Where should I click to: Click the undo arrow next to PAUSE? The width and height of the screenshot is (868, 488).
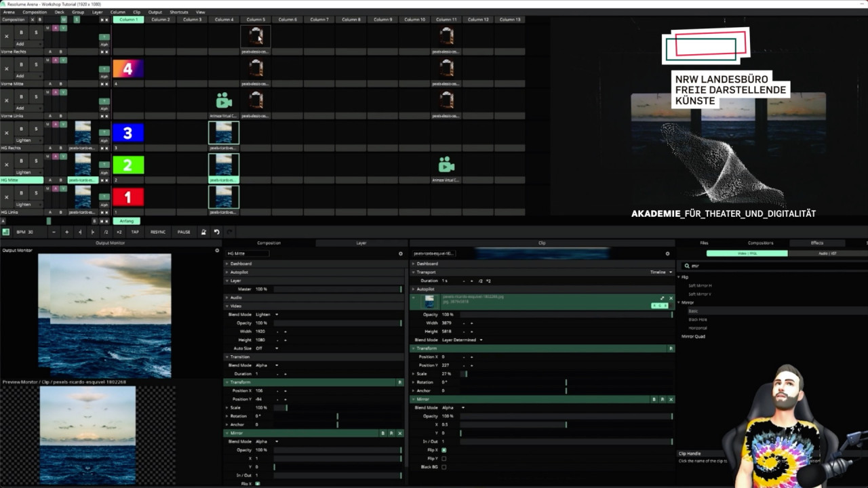tap(216, 232)
